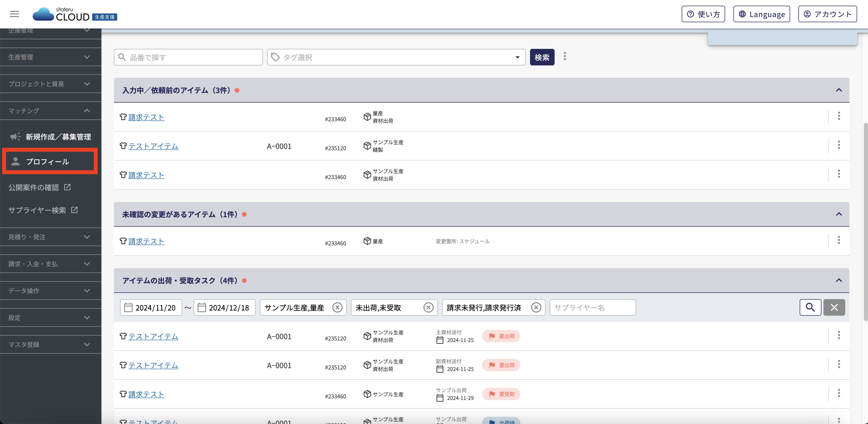Open kebab menu for 量産 資材出荷 row
This screenshot has width=868, height=424.
(x=839, y=116)
